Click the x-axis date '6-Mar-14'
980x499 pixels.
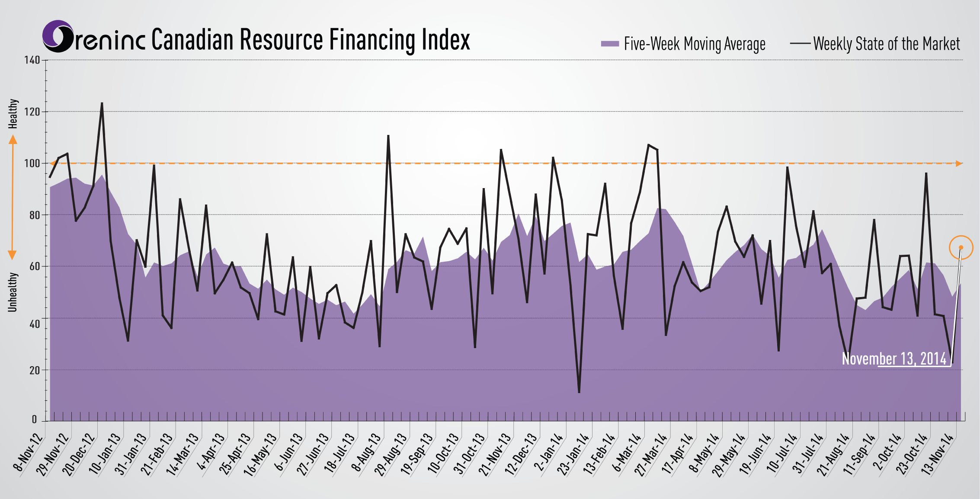point(627,452)
